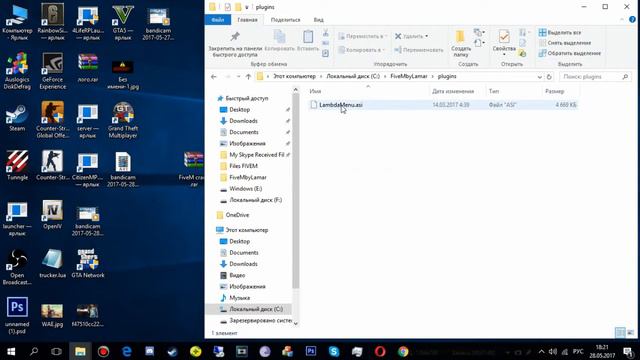Click FiveMbyLamar in the address breadcrumb
This screenshot has width=640, height=360.
[409, 76]
